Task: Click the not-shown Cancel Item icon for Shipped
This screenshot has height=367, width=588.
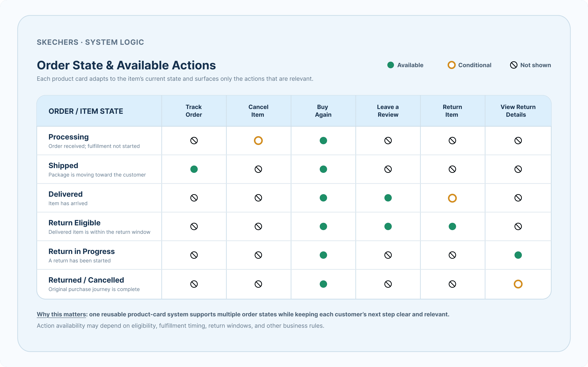Action: coord(258,169)
